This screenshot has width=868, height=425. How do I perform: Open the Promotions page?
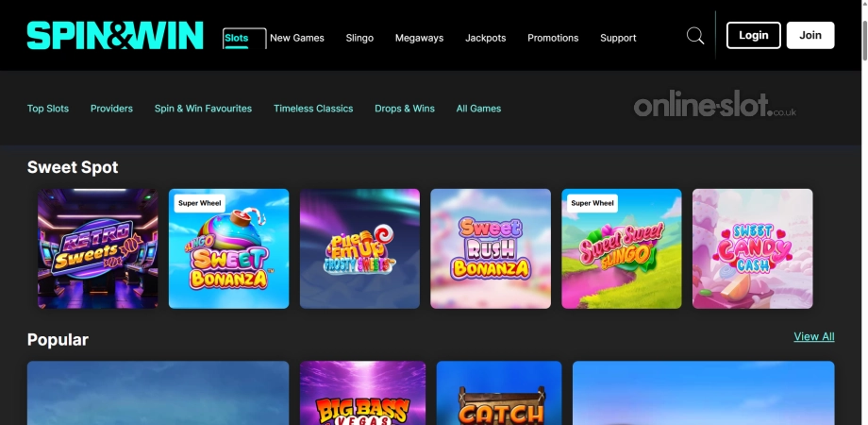tap(553, 38)
